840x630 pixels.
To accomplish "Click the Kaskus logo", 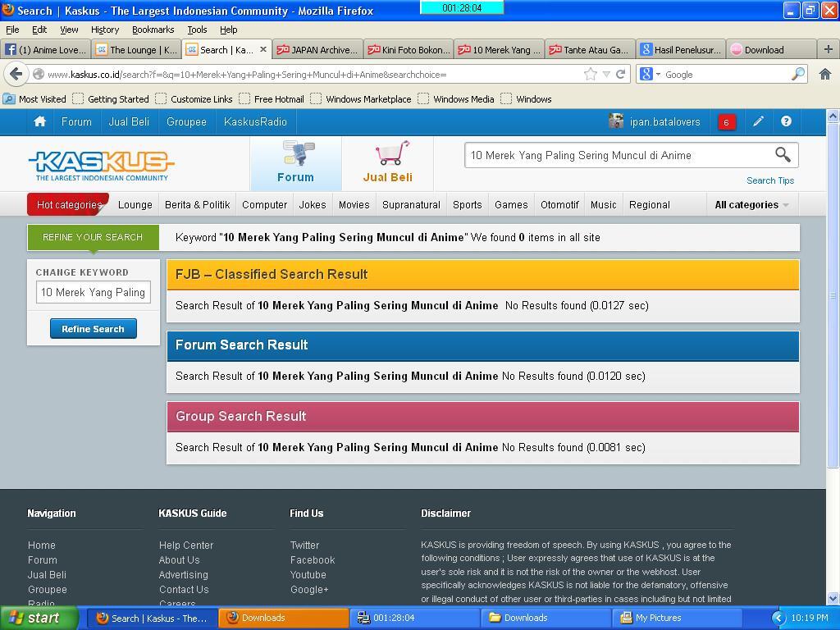I will [x=101, y=166].
